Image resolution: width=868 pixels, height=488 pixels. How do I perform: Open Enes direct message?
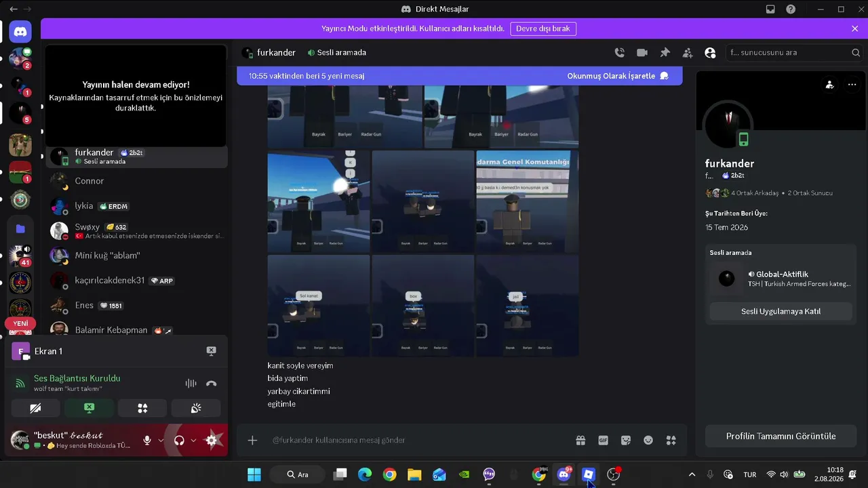click(x=137, y=305)
